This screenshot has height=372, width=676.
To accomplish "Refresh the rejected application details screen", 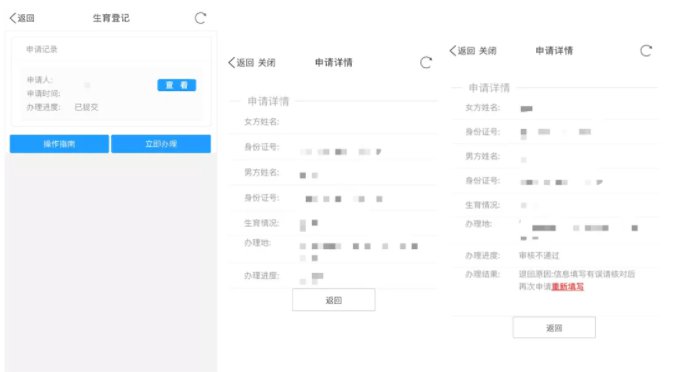I will (645, 50).
